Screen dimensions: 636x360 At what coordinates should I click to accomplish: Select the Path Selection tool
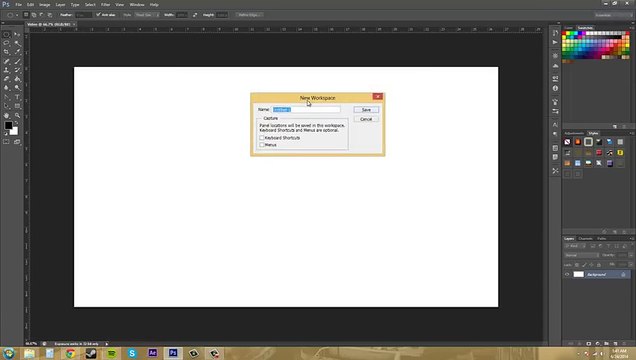coord(6,106)
